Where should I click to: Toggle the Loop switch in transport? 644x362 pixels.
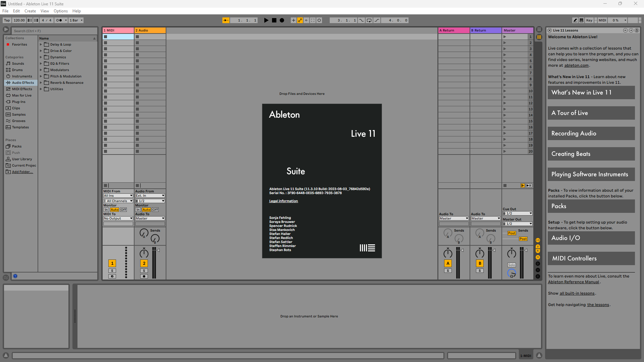click(x=369, y=20)
